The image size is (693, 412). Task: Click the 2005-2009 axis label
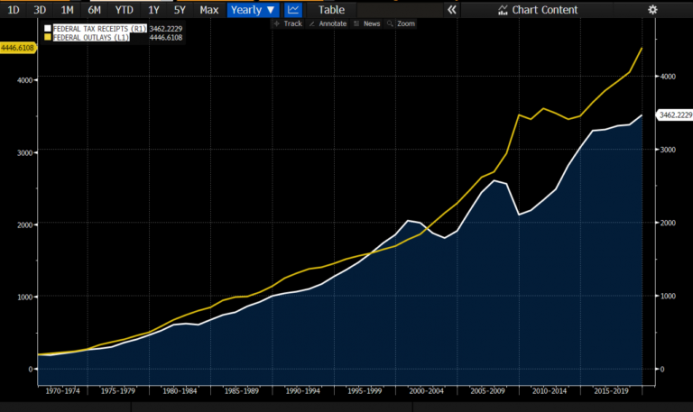coord(487,391)
